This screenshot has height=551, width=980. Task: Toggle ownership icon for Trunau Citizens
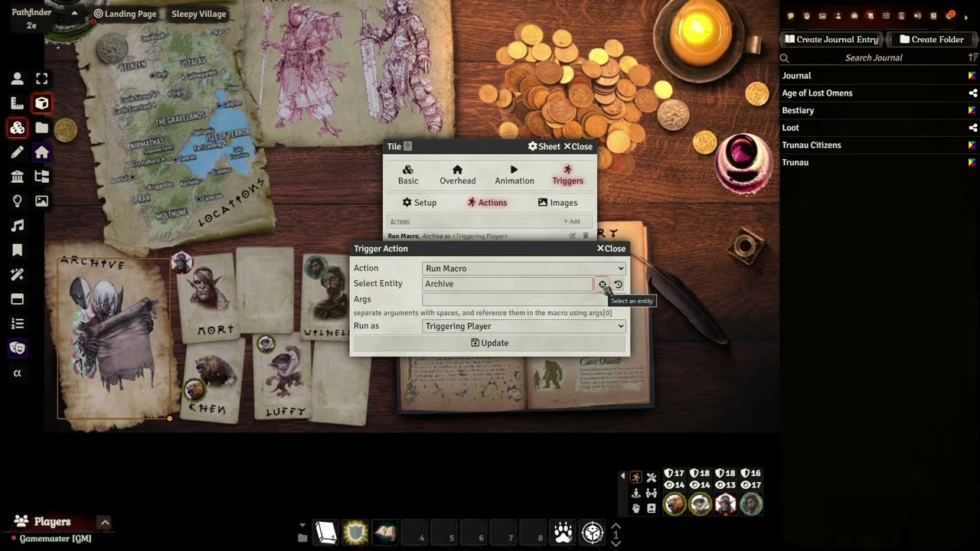[x=972, y=145]
